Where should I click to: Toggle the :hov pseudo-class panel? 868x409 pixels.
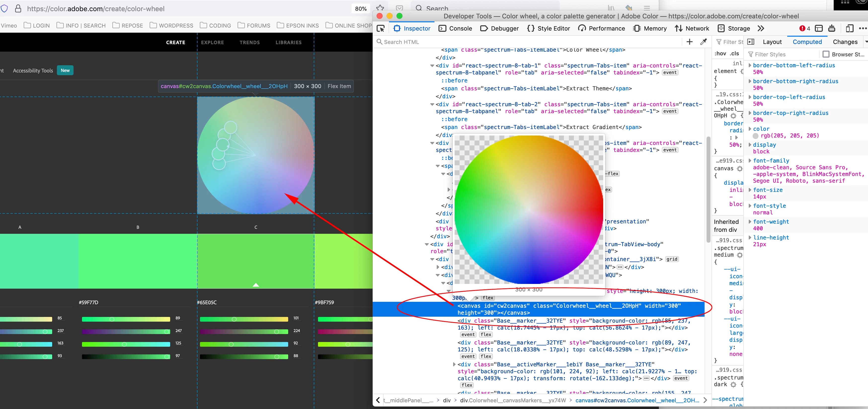[x=720, y=54]
